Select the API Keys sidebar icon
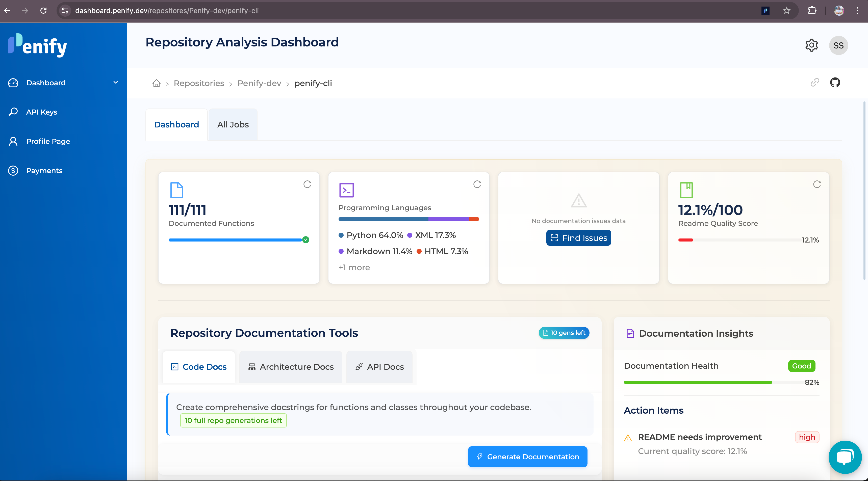 pos(13,112)
